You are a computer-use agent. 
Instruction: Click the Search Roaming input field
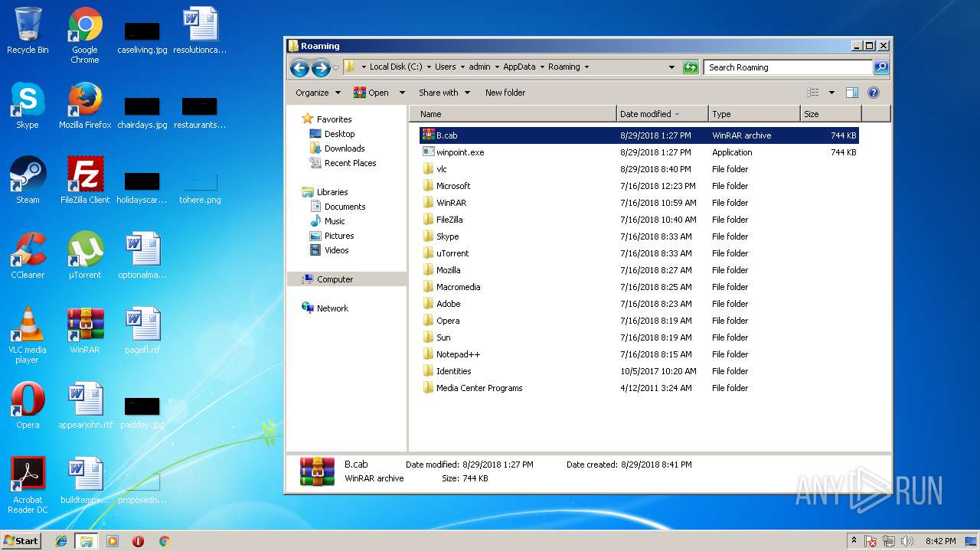[x=788, y=67]
